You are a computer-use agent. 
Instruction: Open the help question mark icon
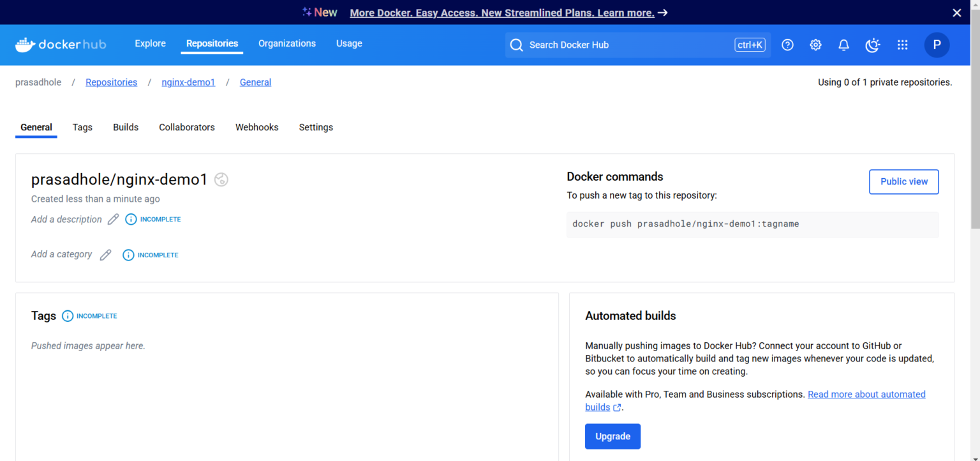[787, 45]
